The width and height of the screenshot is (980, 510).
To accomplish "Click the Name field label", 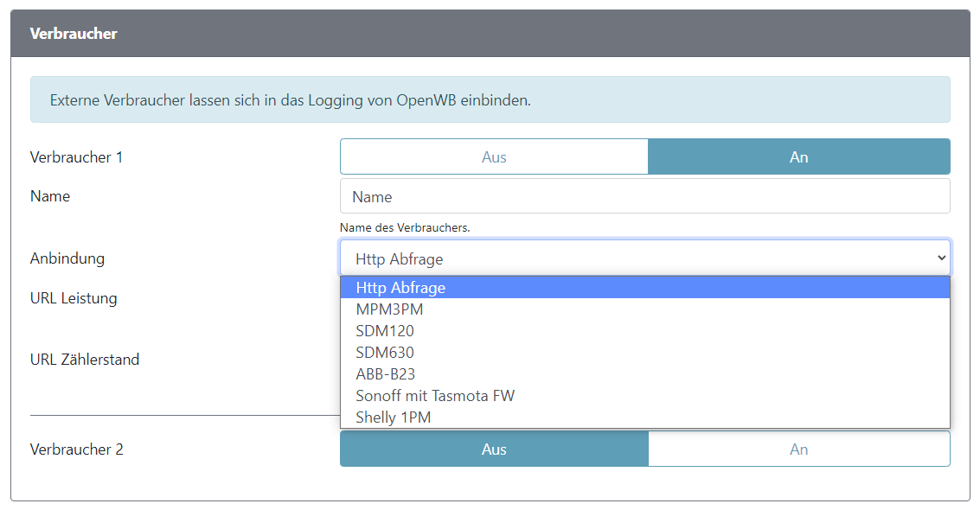I will coord(50,196).
